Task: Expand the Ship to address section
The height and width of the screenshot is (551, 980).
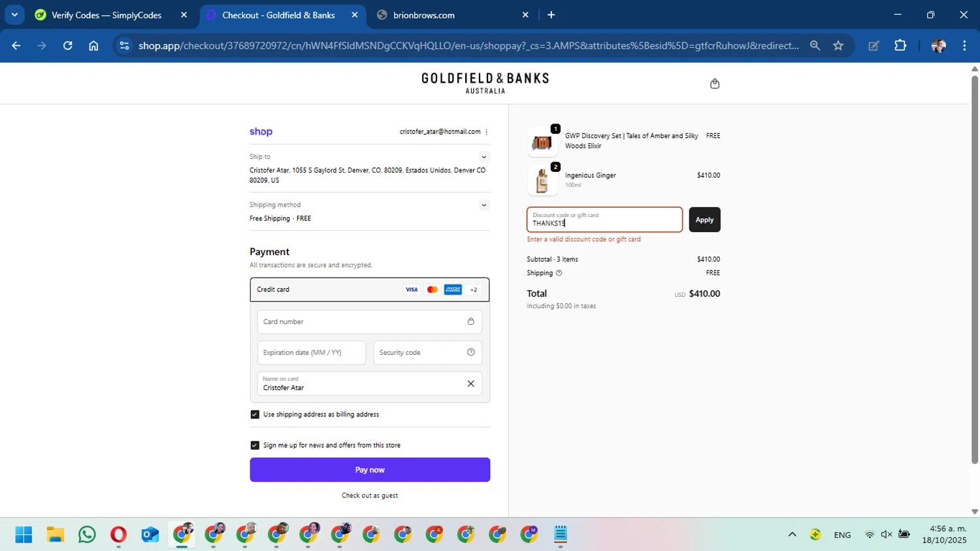Action: (x=484, y=157)
